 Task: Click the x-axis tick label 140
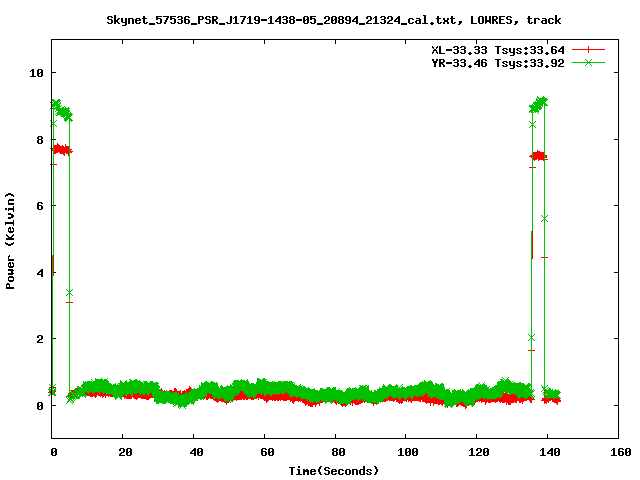click(549, 452)
